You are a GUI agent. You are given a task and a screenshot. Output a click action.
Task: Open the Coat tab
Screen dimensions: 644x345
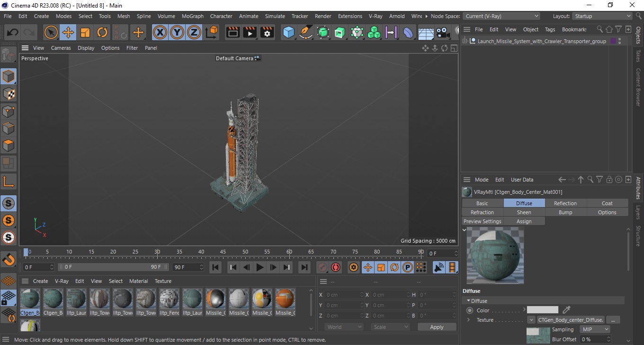click(x=607, y=203)
